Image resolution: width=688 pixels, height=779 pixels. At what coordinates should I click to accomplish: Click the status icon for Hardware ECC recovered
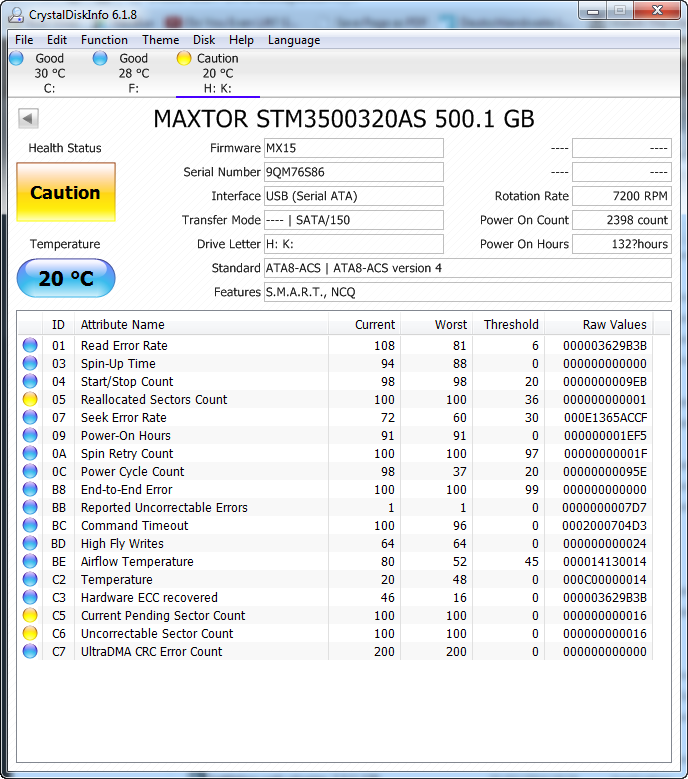pyautogui.click(x=30, y=597)
